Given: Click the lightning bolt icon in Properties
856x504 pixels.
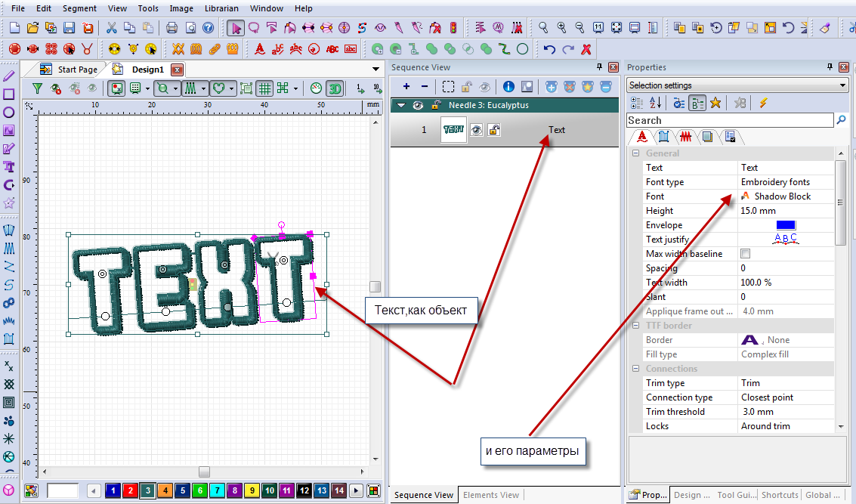Looking at the screenshot, I should (x=763, y=103).
